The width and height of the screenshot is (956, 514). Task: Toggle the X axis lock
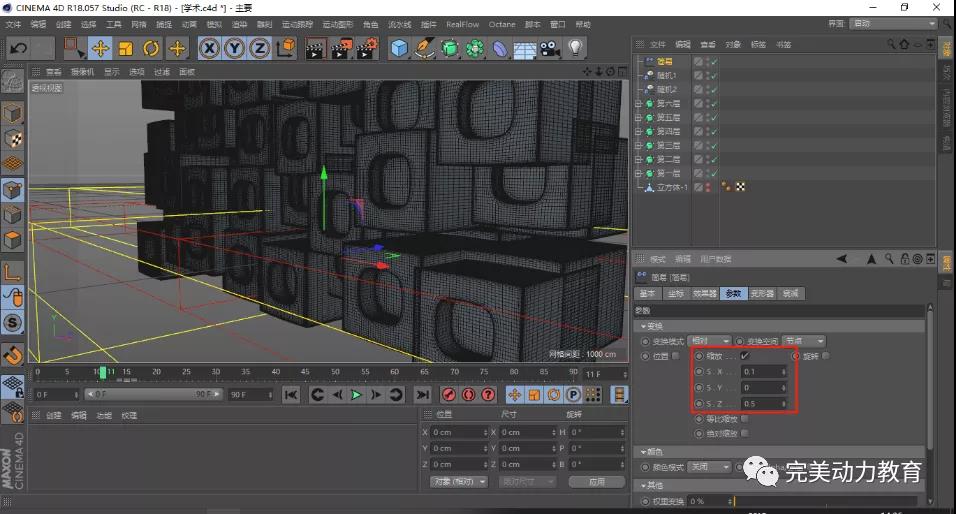pyautogui.click(x=209, y=48)
